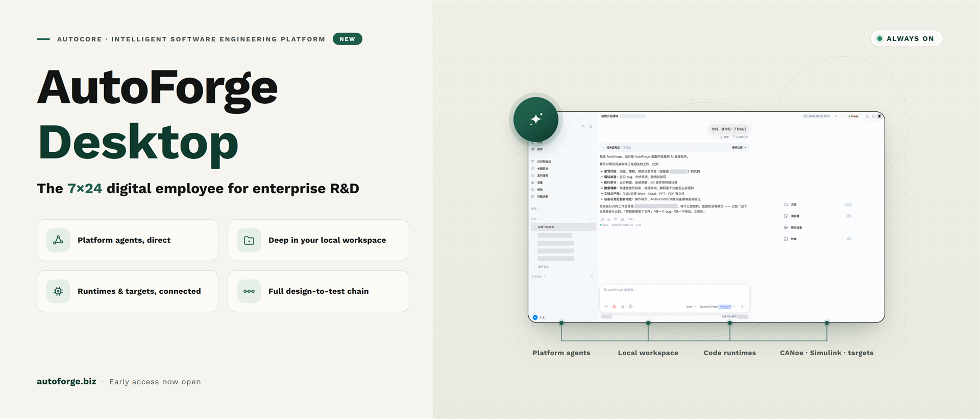The image size is (980, 419).
Task: Copy the assistant reply with the copy icon
Action: pos(602,219)
